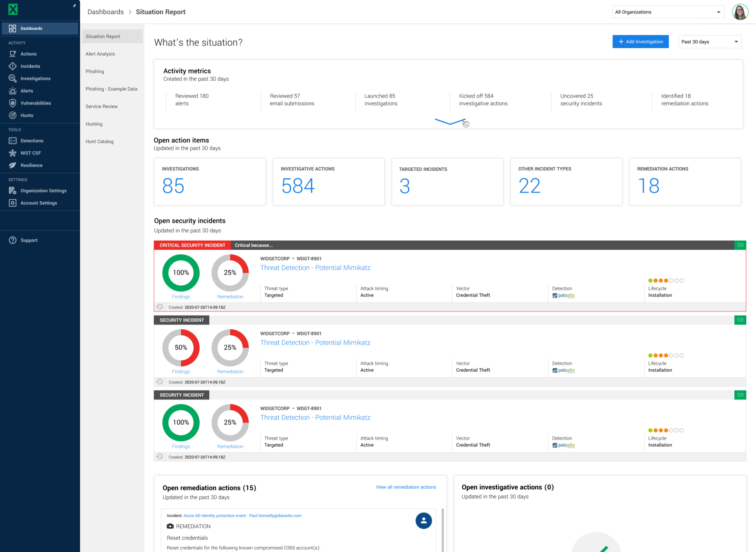The width and height of the screenshot is (756, 552).
Task: Select Phishing - Example Data dashboard
Action: 111,89
